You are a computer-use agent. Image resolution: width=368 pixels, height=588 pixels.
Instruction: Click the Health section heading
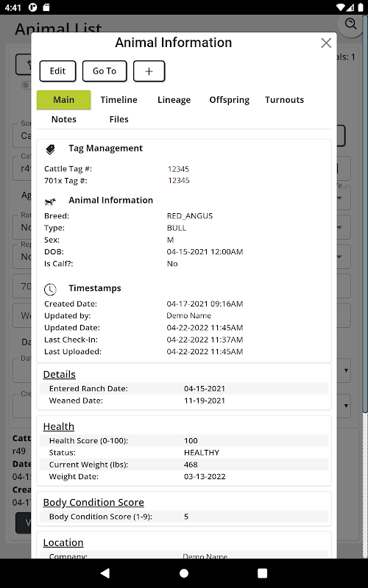pos(59,426)
